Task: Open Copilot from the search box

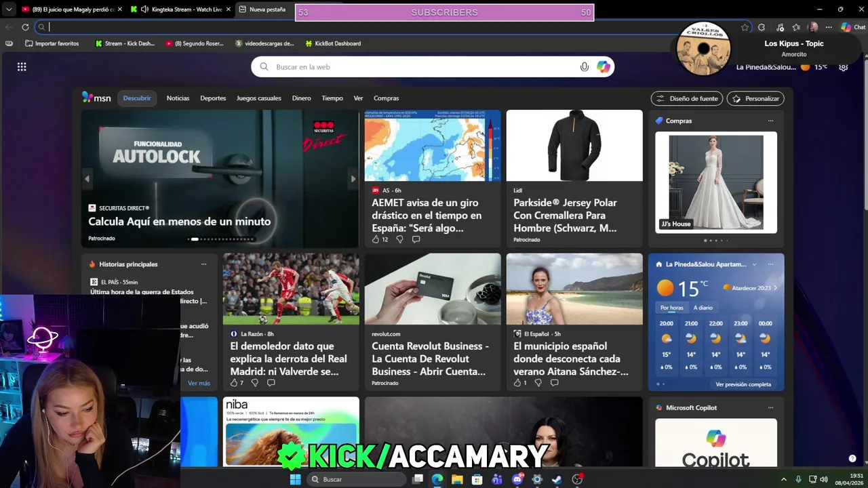Action: coord(603,66)
